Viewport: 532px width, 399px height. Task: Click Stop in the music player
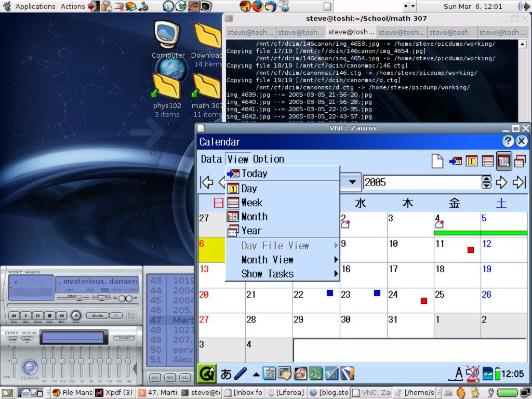coord(49,315)
